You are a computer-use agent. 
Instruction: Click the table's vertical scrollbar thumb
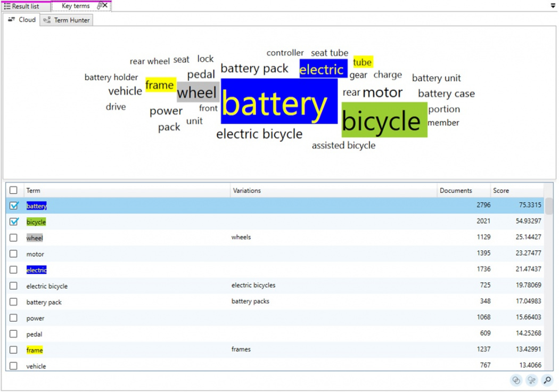click(x=549, y=206)
